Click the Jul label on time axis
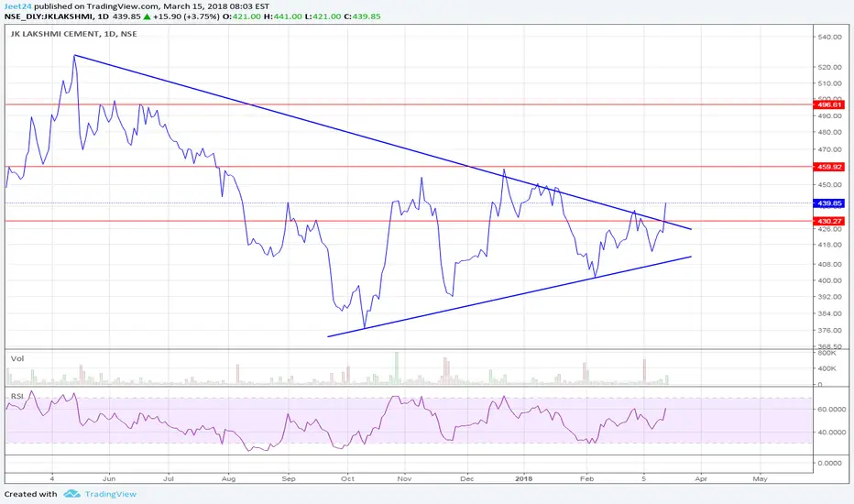 pos(169,479)
